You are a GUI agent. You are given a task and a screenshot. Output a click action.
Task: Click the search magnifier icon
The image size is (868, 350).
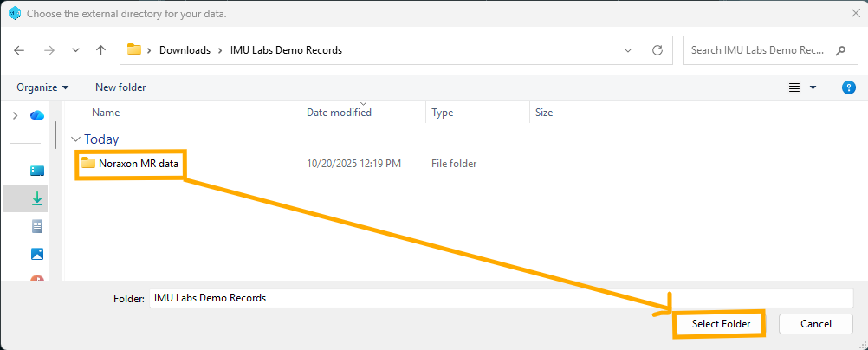click(840, 50)
